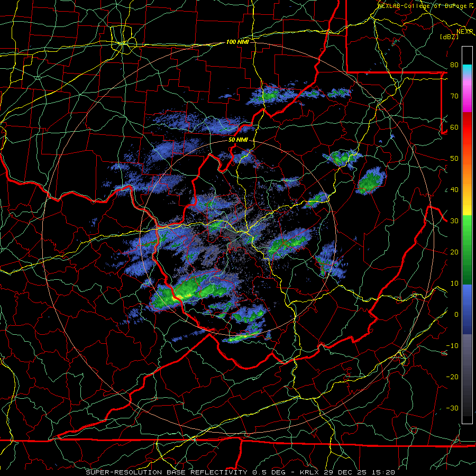
Task: Click the 0 value on dBZ scale
Action: [x=456, y=315]
